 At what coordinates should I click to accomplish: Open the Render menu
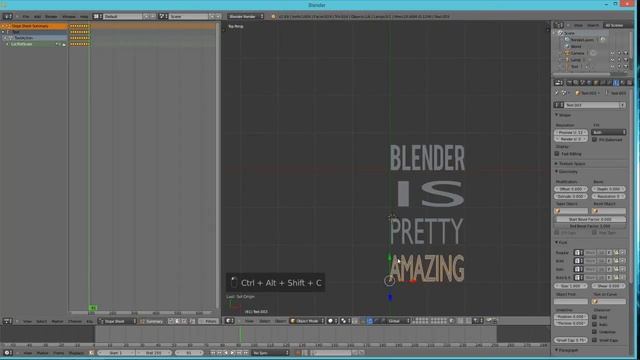pos(51,16)
